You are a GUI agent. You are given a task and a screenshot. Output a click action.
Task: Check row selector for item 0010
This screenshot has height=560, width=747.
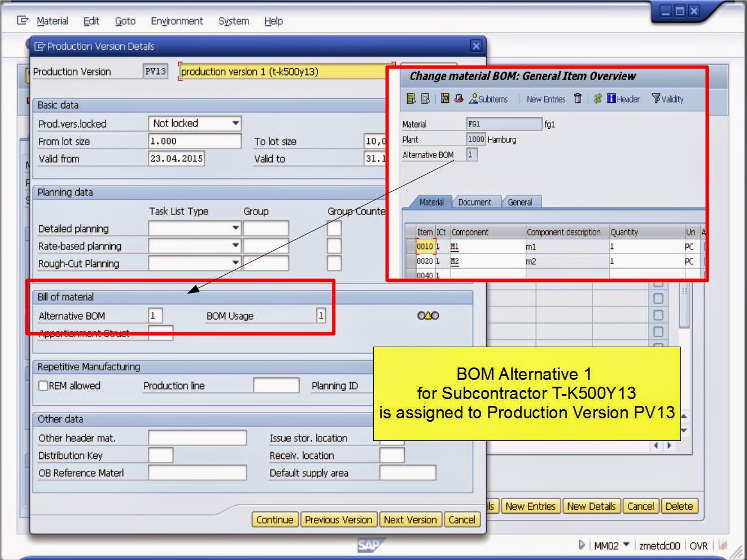coord(410,246)
